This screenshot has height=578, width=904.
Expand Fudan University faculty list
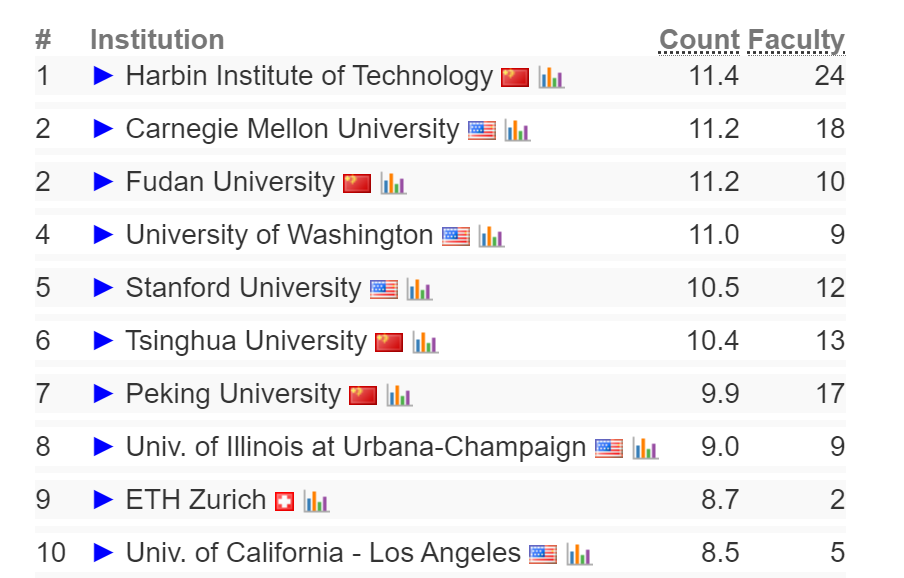coord(103,182)
